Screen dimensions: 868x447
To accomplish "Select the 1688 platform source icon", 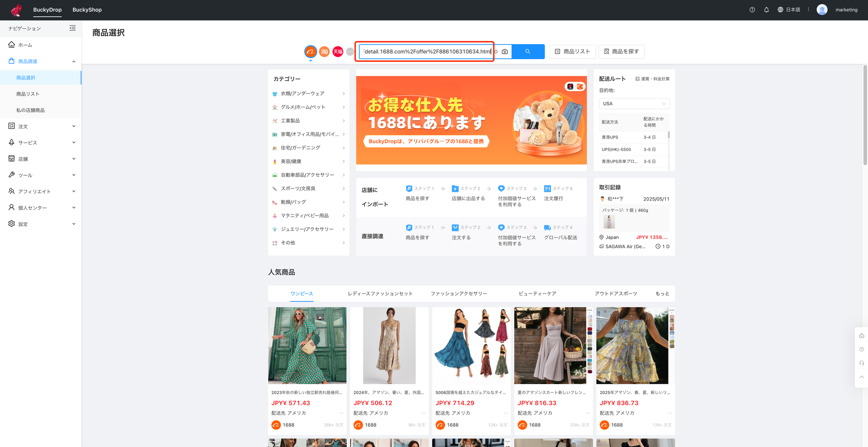I will click(x=310, y=52).
